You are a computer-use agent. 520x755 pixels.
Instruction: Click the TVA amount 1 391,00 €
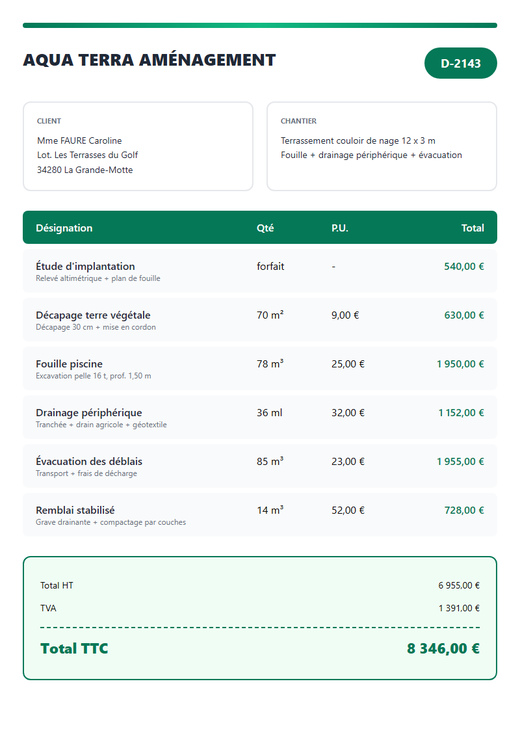coord(459,608)
